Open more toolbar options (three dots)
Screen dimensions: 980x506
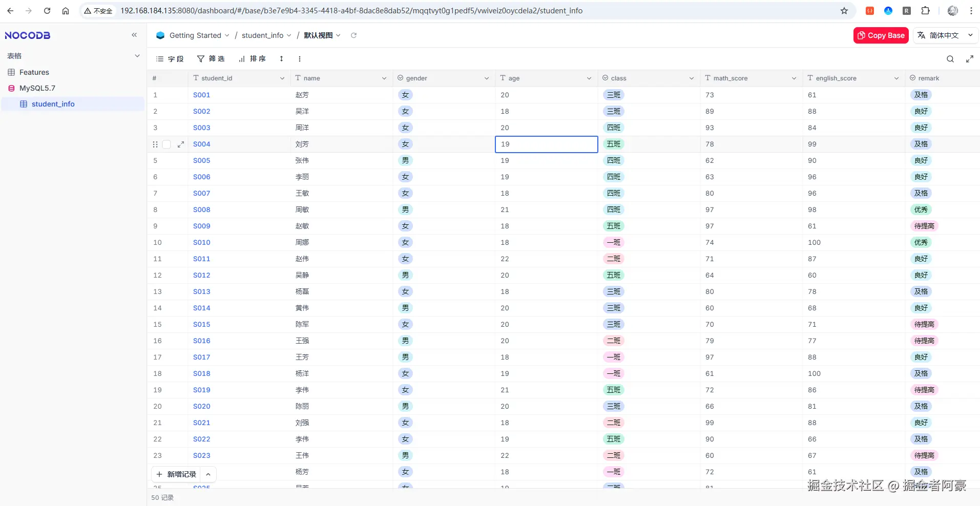[300, 59]
